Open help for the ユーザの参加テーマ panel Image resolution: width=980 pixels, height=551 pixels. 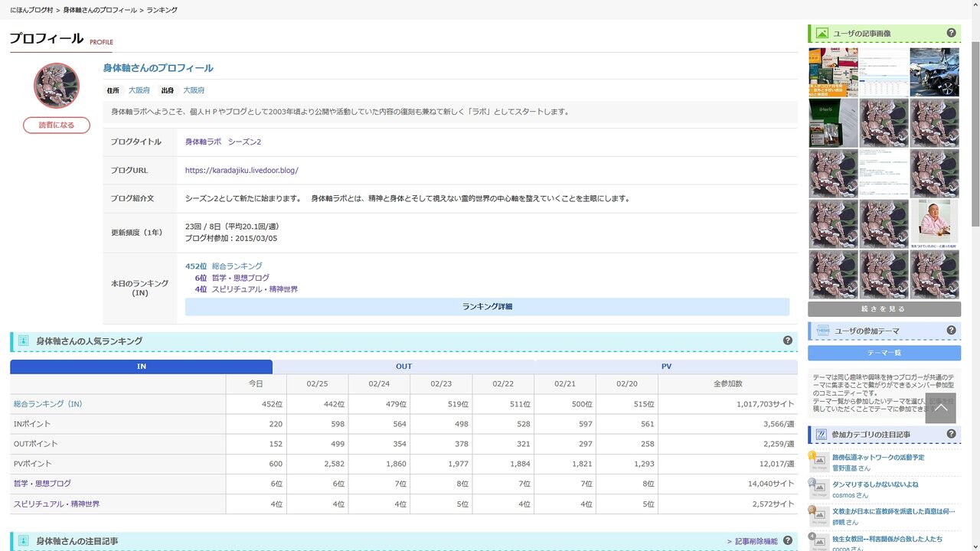(952, 331)
